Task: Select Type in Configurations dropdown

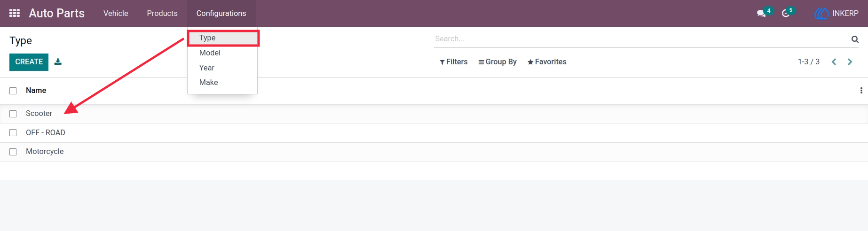Action: tap(223, 38)
